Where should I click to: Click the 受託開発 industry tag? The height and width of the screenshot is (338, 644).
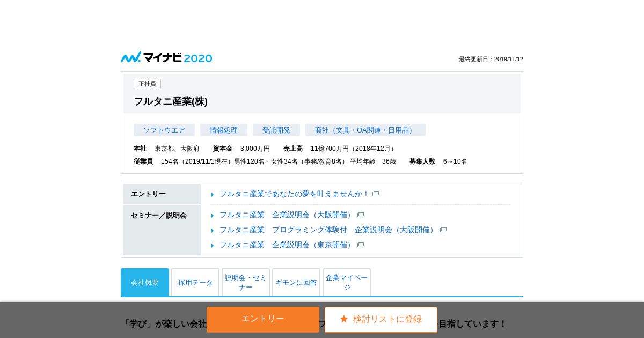pyautogui.click(x=276, y=130)
